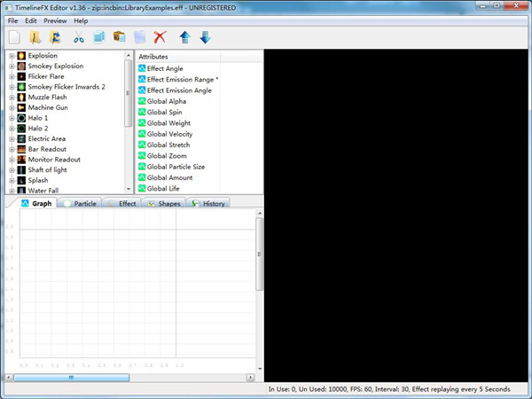The image size is (532, 399).
Task: Select the Global Velocity attribute
Action: point(169,134)
